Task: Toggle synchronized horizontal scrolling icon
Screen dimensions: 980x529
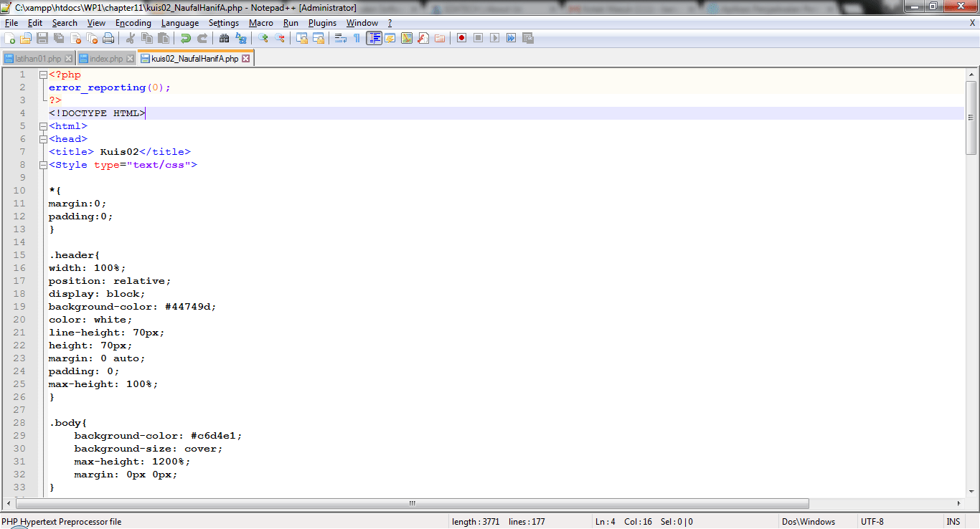Action: [x=319, y=38]
